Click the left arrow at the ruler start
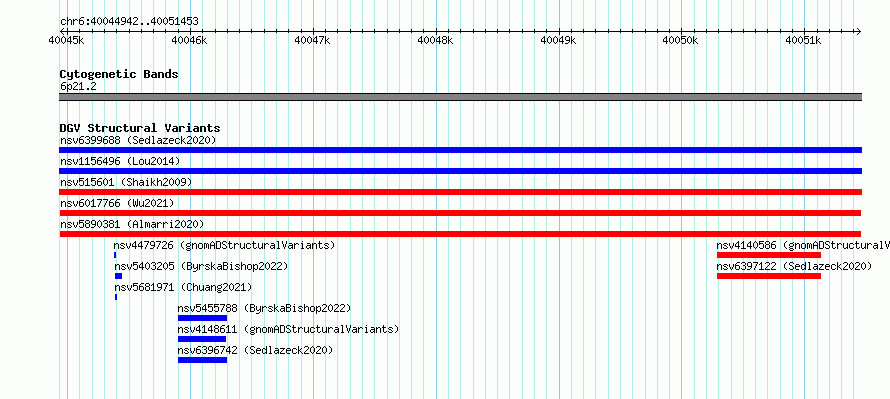The image size is (890, 399). click(62, 31)
